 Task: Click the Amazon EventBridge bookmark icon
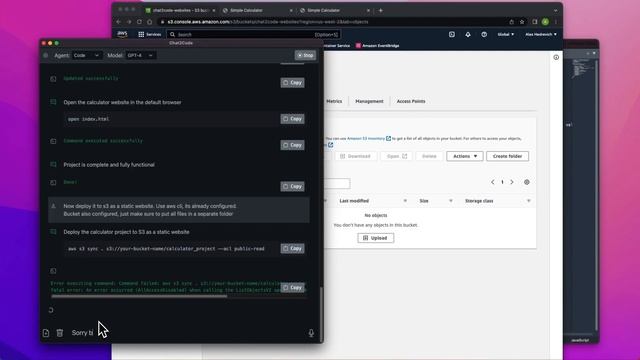(358, 46)
